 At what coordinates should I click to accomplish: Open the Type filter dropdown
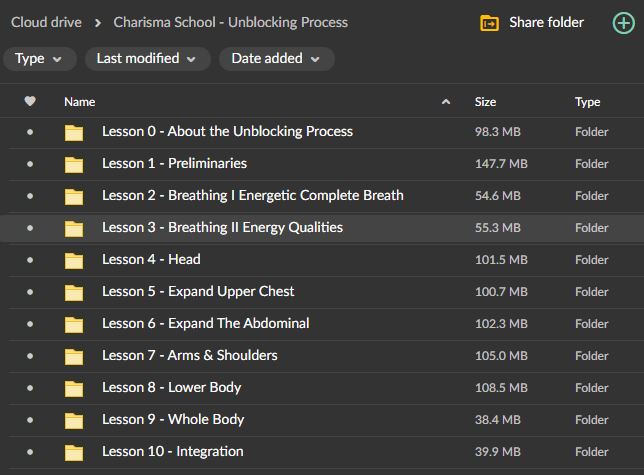(x=39, y=59)
